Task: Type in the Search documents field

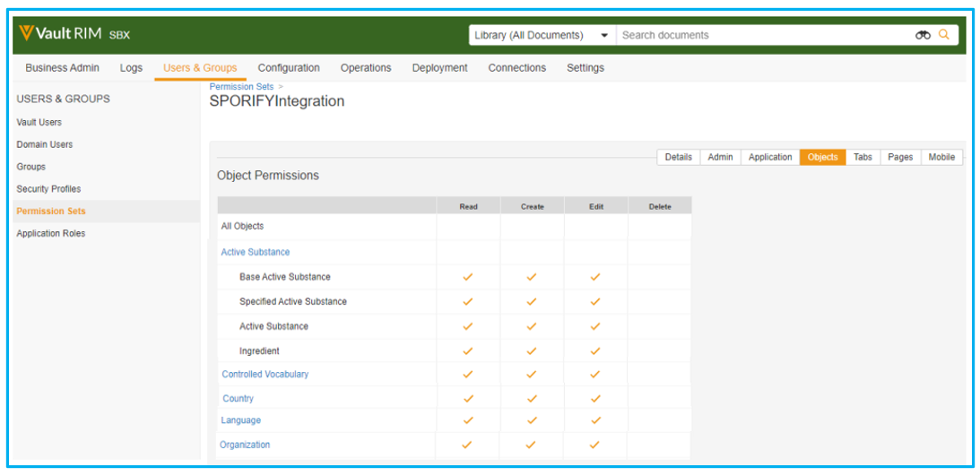Action: click(x=762, y=35)
